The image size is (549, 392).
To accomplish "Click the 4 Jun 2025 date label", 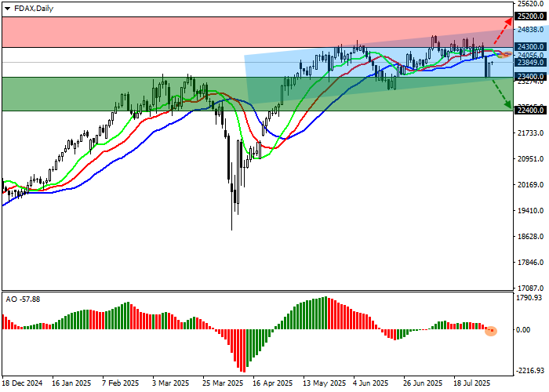I will click(371, 383).
